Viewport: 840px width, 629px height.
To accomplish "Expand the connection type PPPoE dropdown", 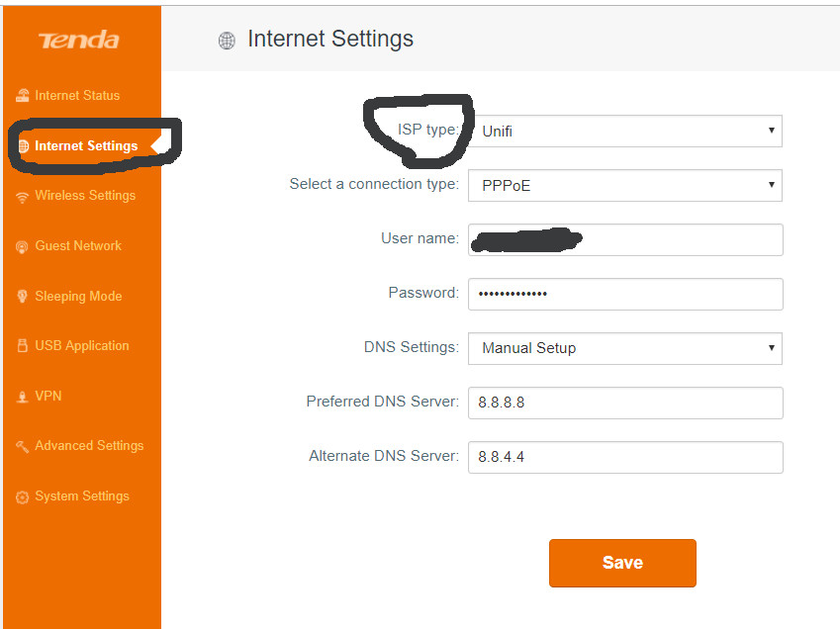I will click(x=624, y=185).
